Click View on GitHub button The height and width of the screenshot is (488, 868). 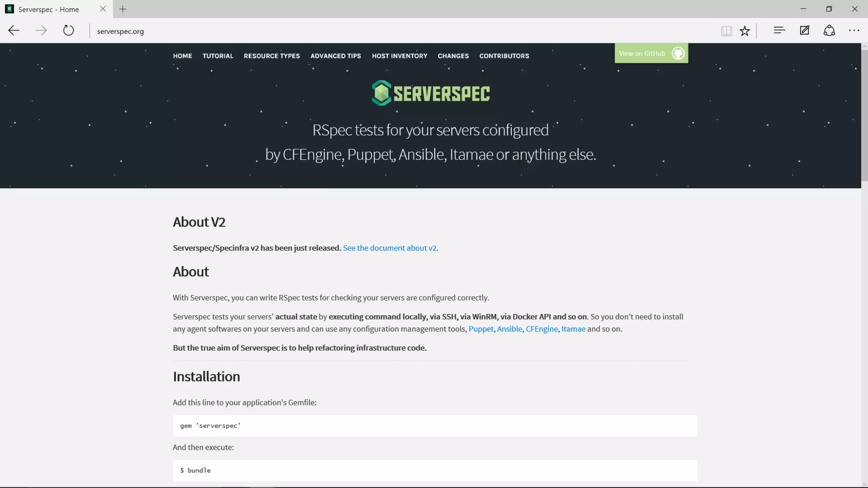(x=651, y=53)
